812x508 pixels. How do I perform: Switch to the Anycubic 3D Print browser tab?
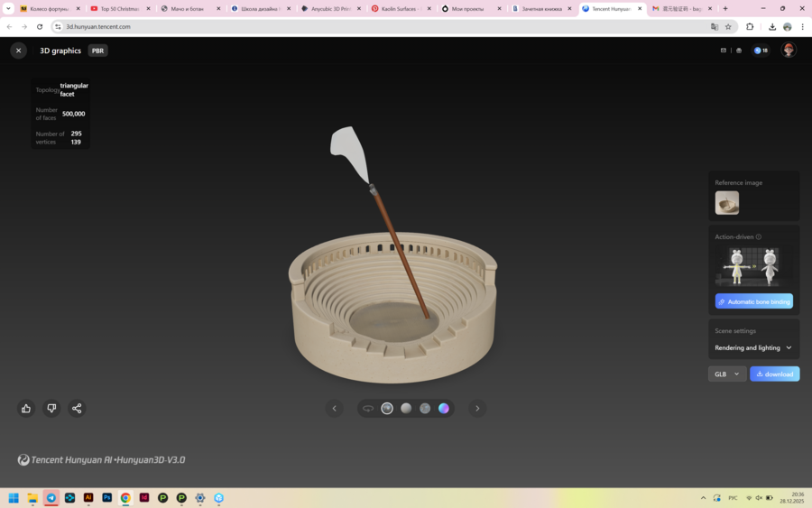[330, 8]
